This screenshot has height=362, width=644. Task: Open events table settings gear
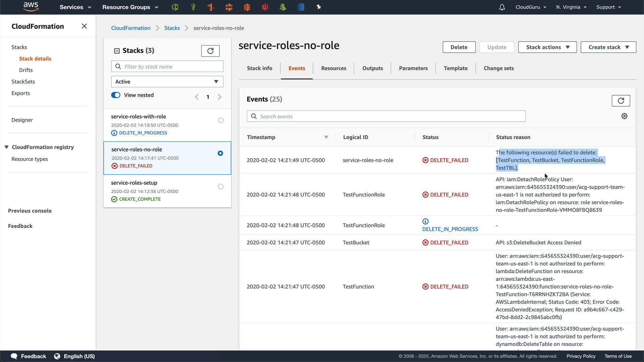pos(624,116)
